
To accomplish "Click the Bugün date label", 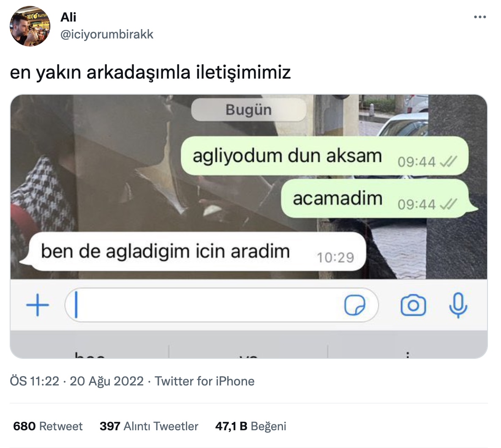I will click(x=248, y=110).
